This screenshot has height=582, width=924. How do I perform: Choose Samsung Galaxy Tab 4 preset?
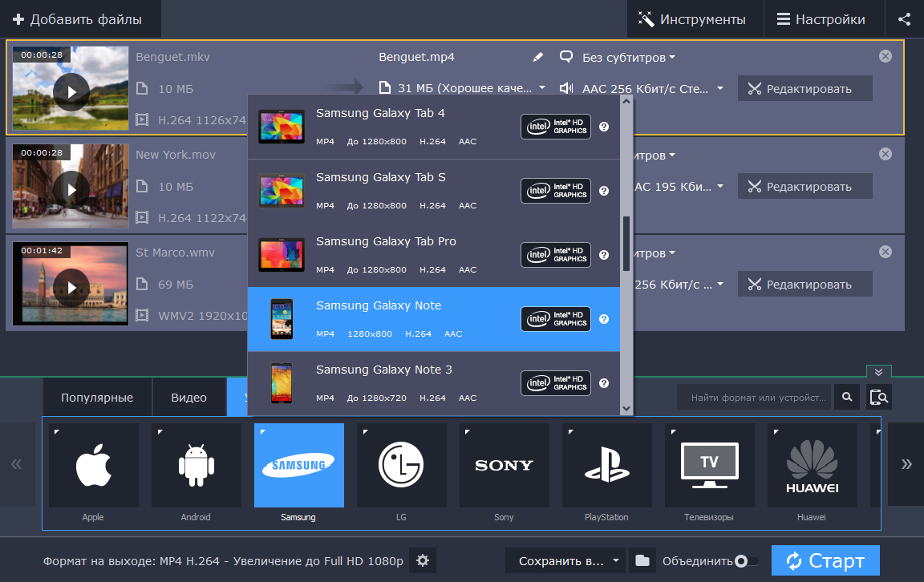pyautogui.click(x=434, y=127)
